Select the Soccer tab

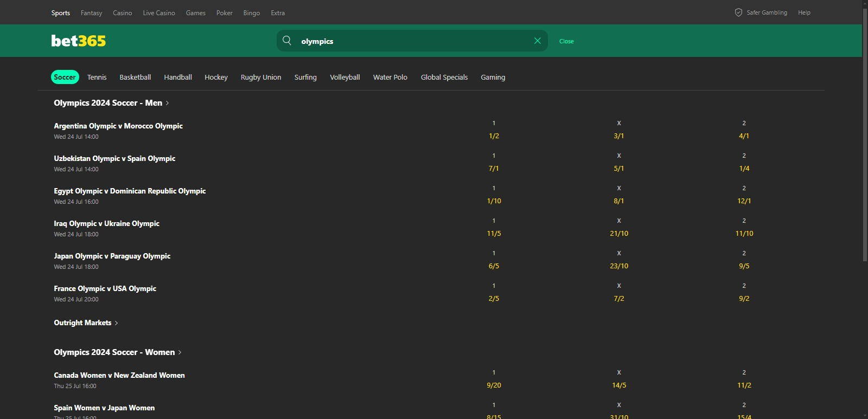click(x=65, y=77)
